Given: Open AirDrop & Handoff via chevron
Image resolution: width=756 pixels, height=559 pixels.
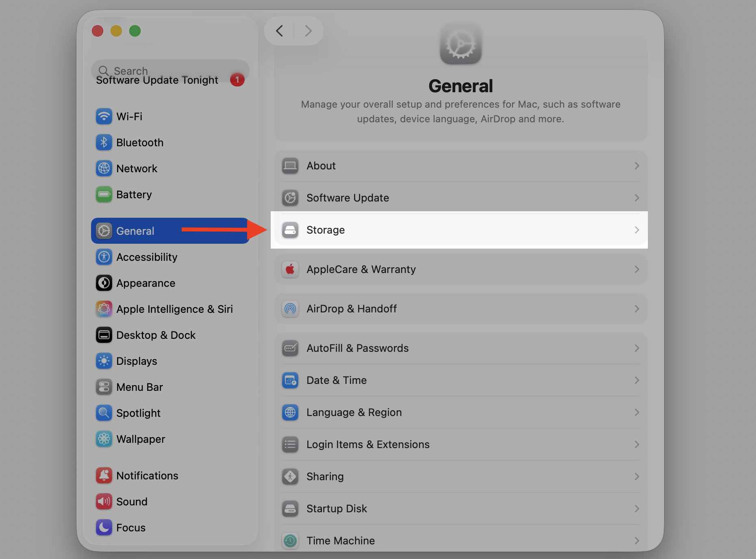Looking at the screenshot, I should point(637,309).
